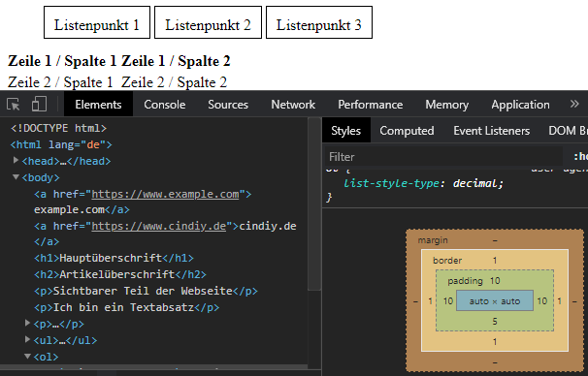This screenshot has width=588, height=376.
Task: Open the Sources tab
Action: (228, 105)
